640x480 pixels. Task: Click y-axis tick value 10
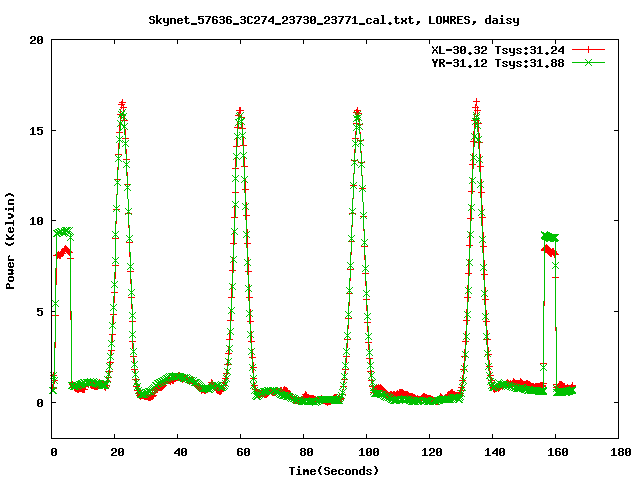[x=37, y=221]
